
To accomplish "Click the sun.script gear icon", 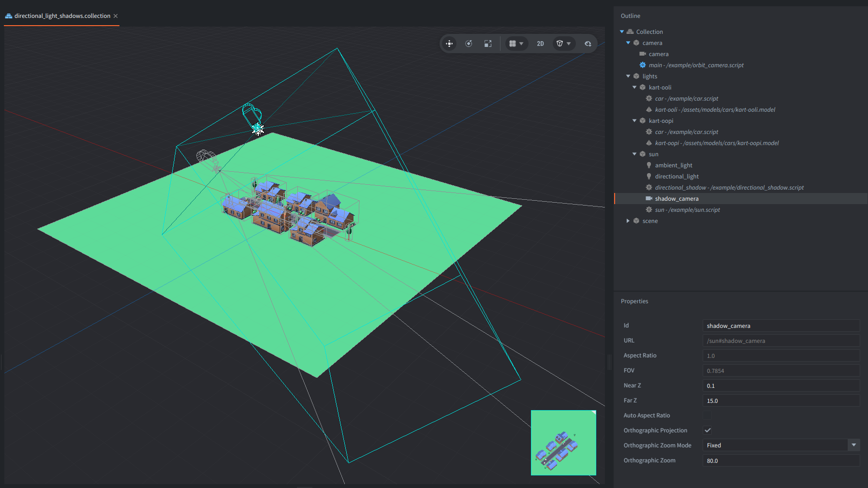I will [x=649, y=210].
